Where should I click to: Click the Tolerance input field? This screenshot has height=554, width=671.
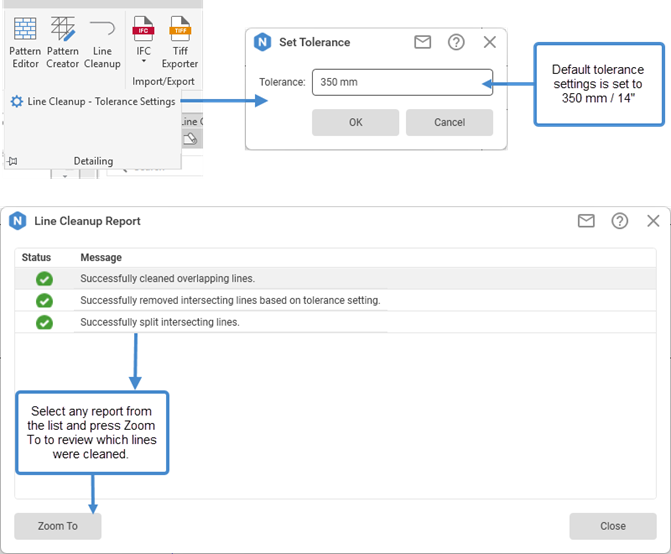click(402, 82)
